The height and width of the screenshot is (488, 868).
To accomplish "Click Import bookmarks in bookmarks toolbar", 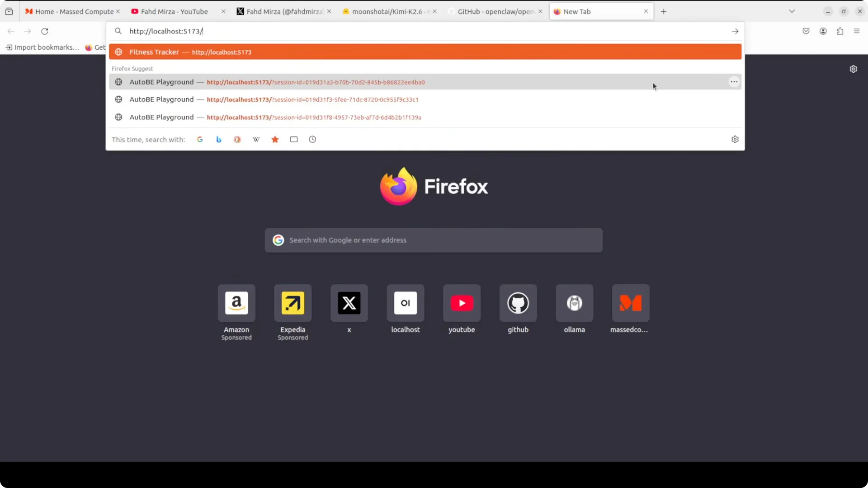I will click(42, 47).
